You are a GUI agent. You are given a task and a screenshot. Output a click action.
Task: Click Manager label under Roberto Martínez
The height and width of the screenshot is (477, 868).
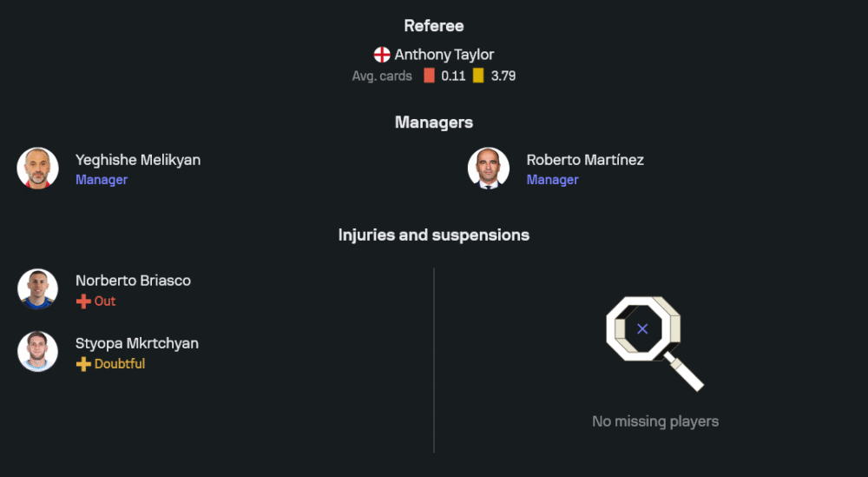coord(552,180)
